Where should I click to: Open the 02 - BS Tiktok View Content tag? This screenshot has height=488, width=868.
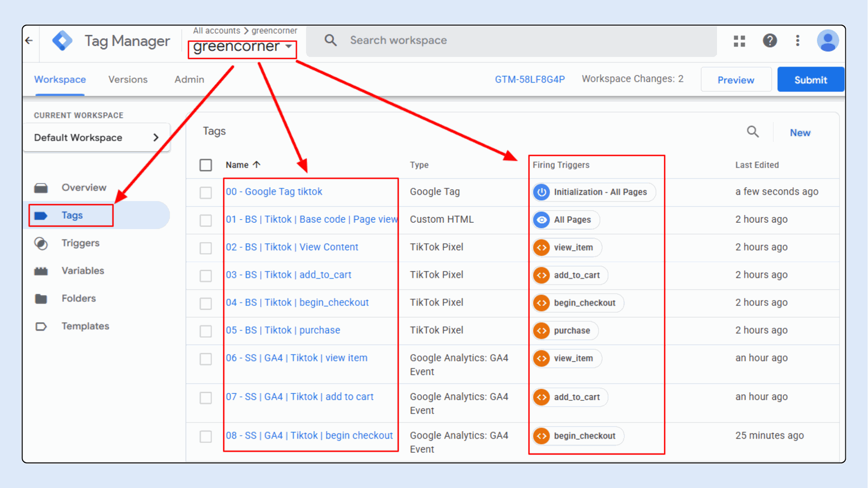coord(292,247)
